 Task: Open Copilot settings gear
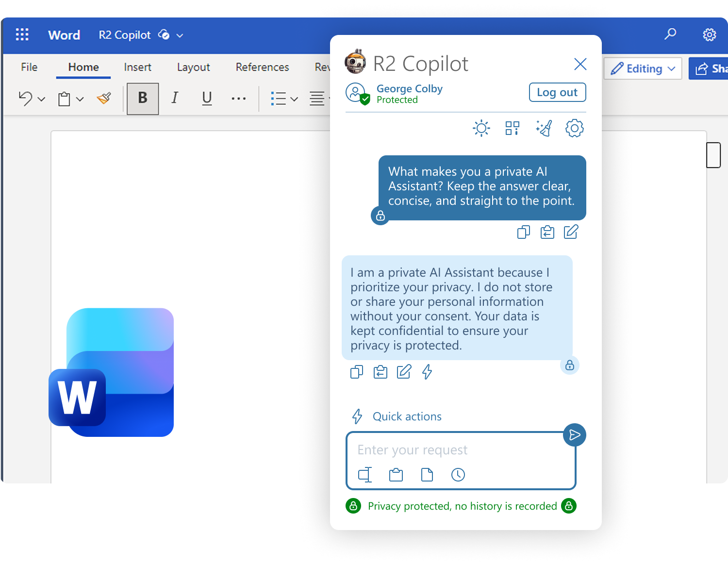[x=575, y=128]
